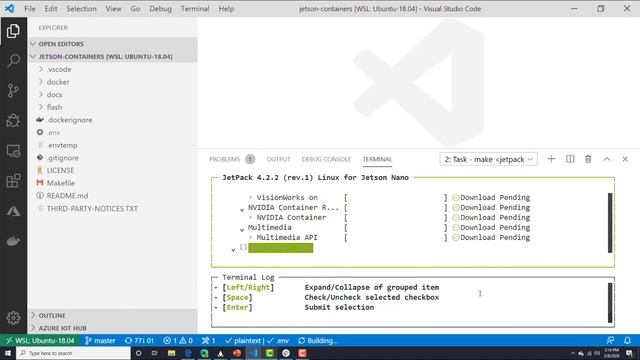Open the Selection menu
This screenshot has width=640, height=360.
point(82,9)
